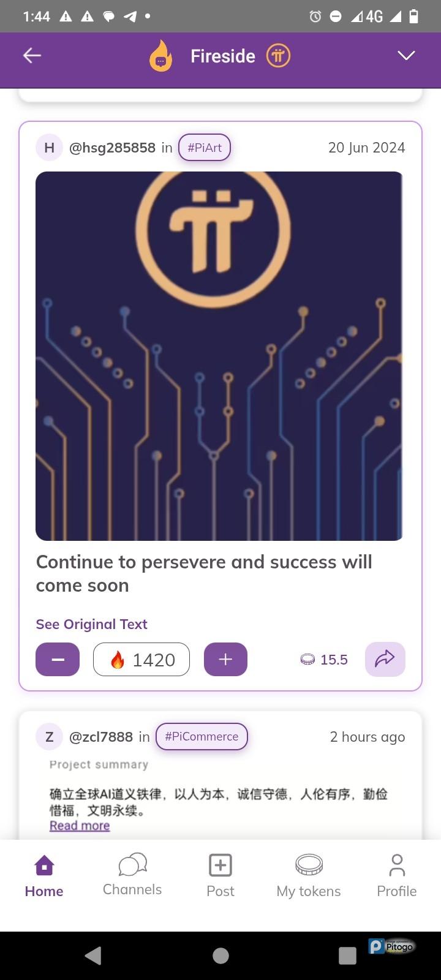
Task: Share the post via arrow icon
Action: coord(385,659)
